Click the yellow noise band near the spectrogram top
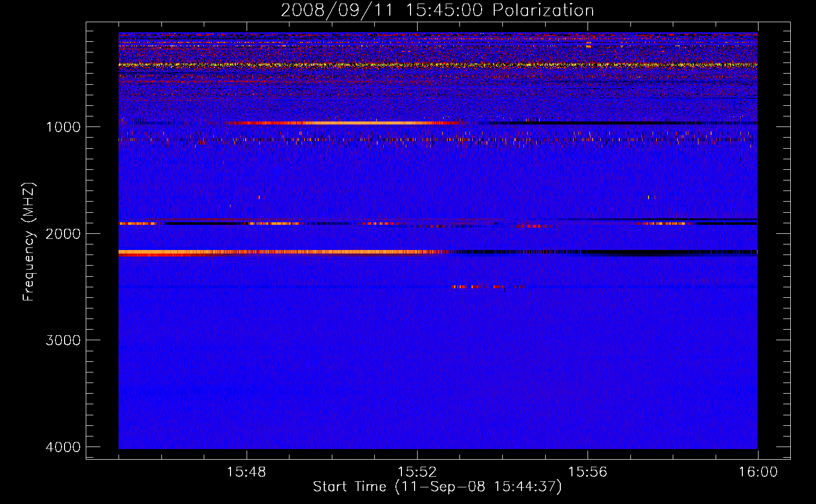This screenshot has width=816, height=504. (438, 65)
